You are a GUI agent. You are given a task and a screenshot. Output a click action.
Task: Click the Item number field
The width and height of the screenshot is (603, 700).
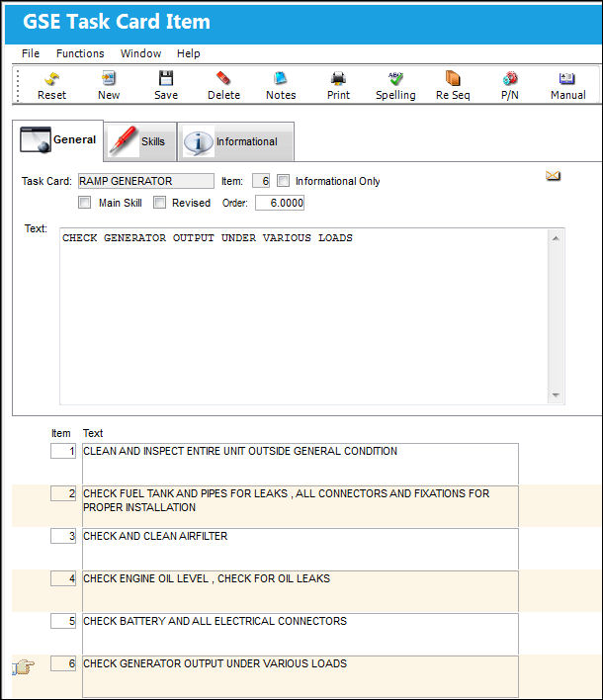coord(261,181)
